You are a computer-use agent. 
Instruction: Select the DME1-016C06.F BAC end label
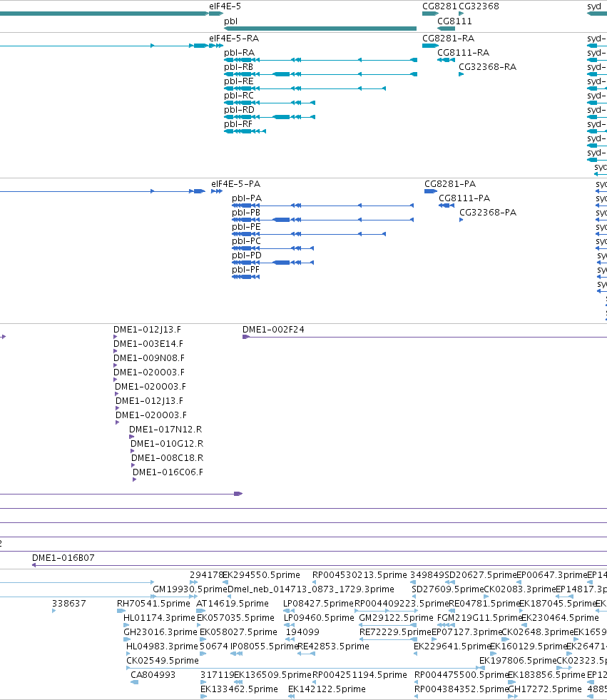[168, 472]
